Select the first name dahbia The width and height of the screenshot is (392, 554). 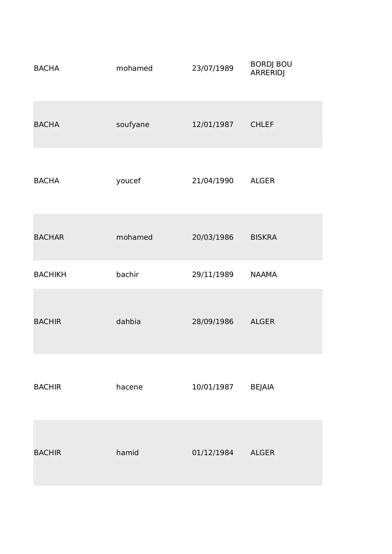(128, 322)
